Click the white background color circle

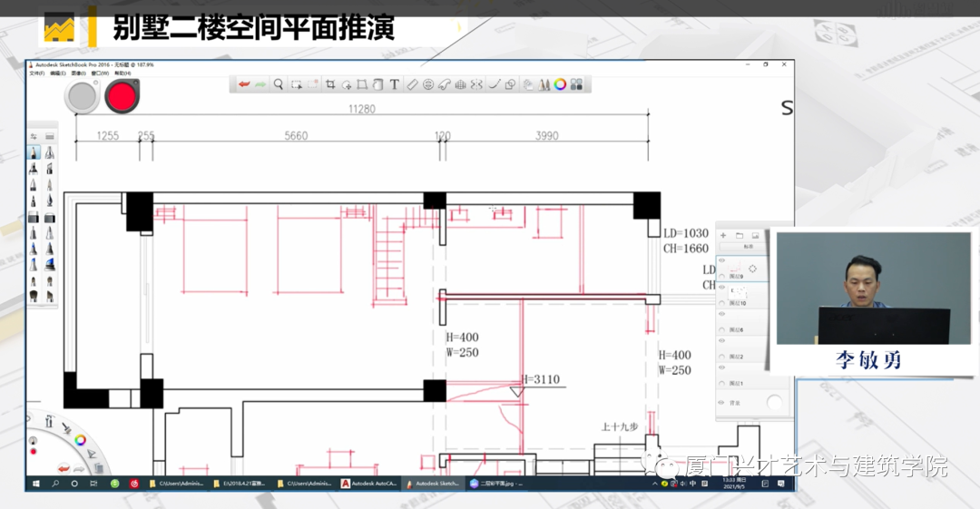pyautogui.click(x=774, y=403)
